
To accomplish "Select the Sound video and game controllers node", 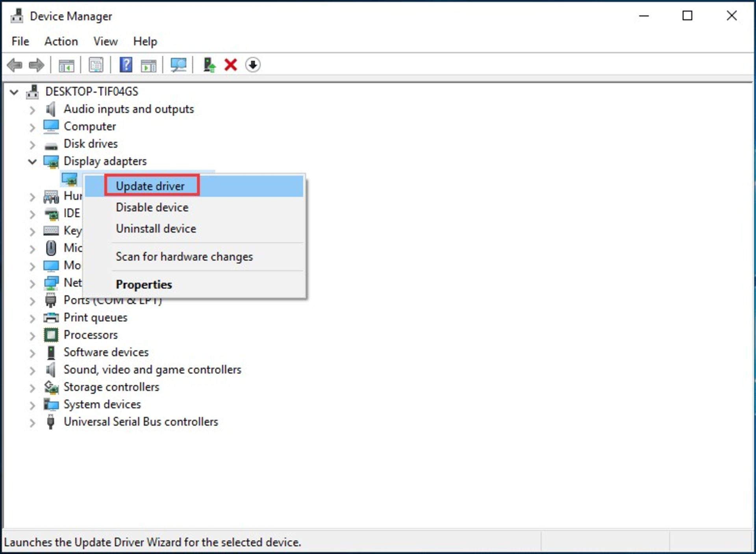I will tap(153, 369).
